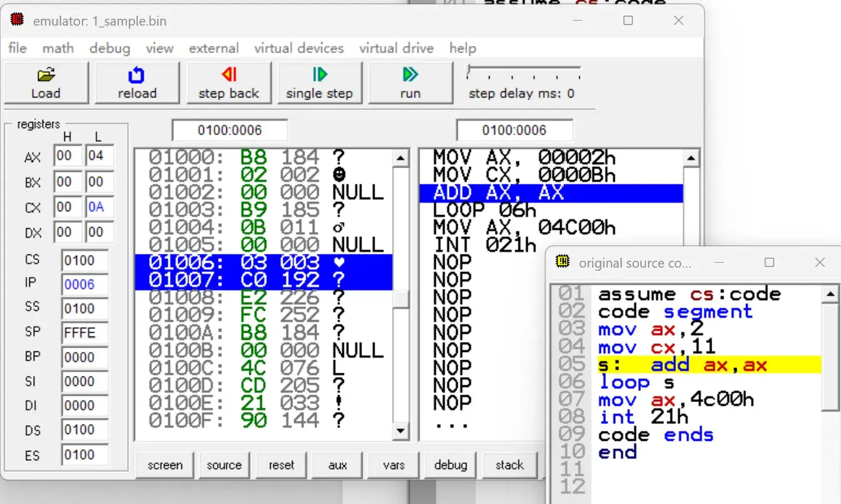The width and height of the screenshot is (841, 504).
Task: Click the DX low byte field
Action: 100,233
